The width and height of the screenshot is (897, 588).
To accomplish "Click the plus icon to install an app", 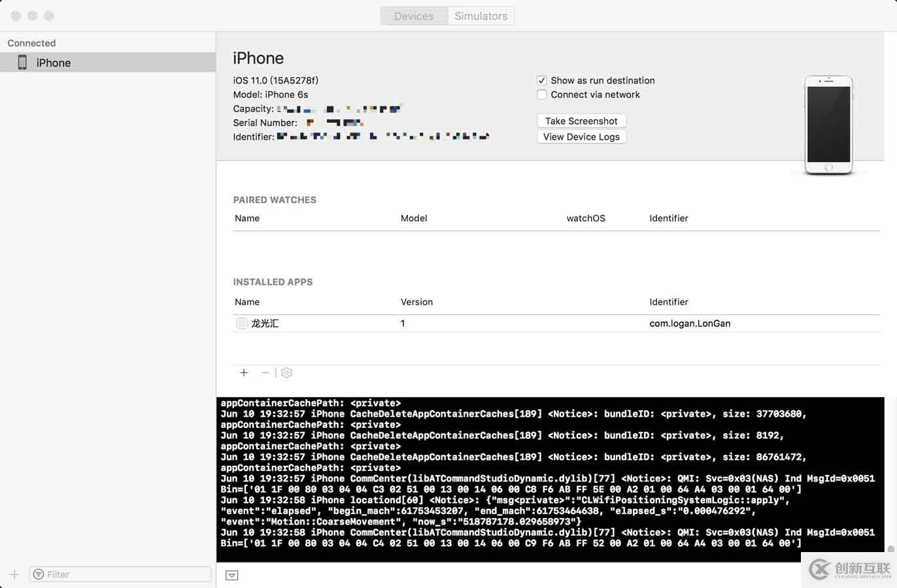I will click(x=244, y=372).
